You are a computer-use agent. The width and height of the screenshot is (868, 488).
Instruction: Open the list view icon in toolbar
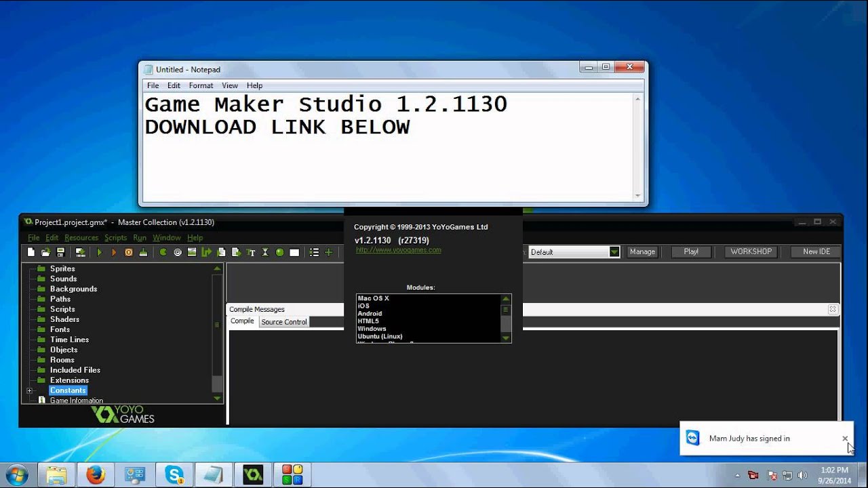click(x=314, y=252)
